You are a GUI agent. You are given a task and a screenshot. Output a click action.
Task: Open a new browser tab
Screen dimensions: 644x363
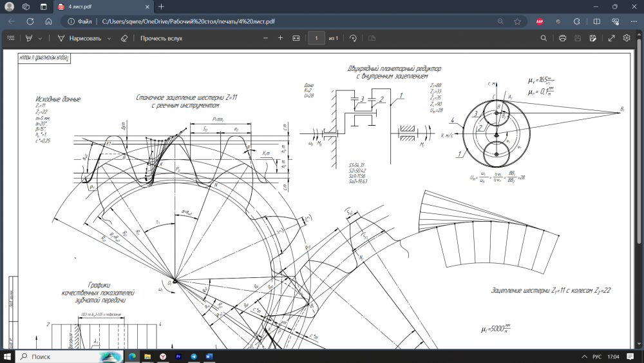pyautogui.click(x=161, y=6)
